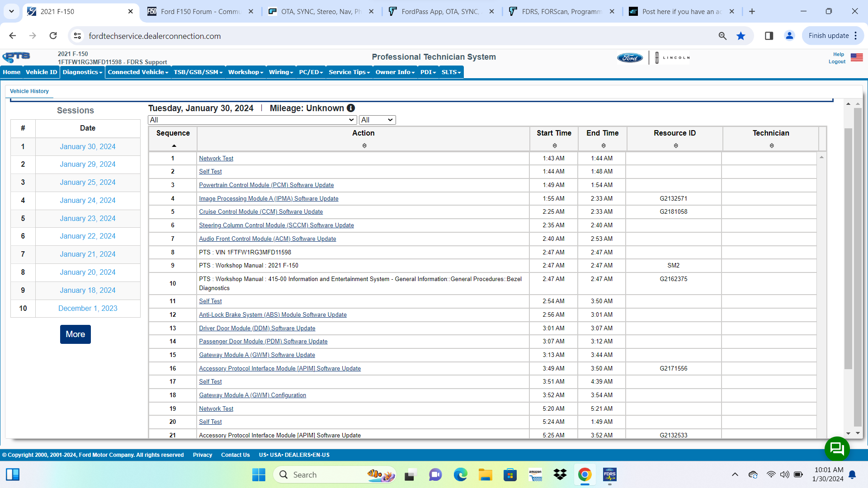868x488 pixels.
Task: Click the Ford oval logo
Action: [x=630, y=57]
